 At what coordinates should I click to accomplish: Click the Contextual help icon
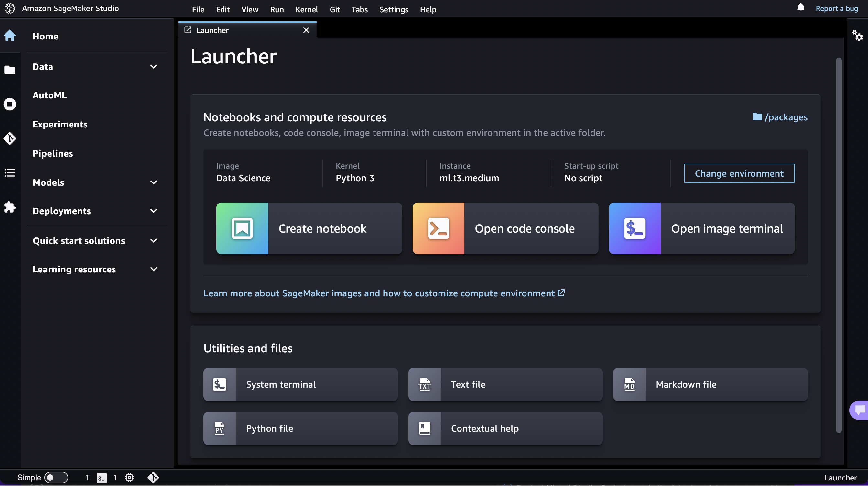coord(425,428)
